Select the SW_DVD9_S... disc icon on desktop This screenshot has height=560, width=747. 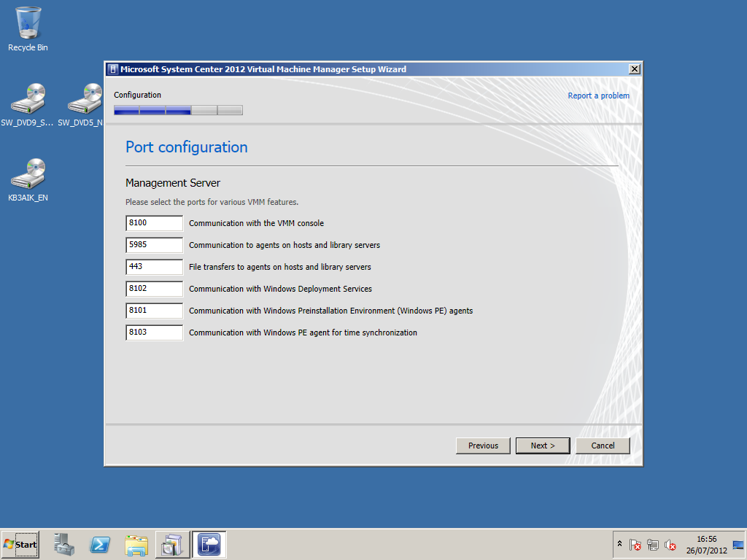pyautogui.click(x=27, y=105)
